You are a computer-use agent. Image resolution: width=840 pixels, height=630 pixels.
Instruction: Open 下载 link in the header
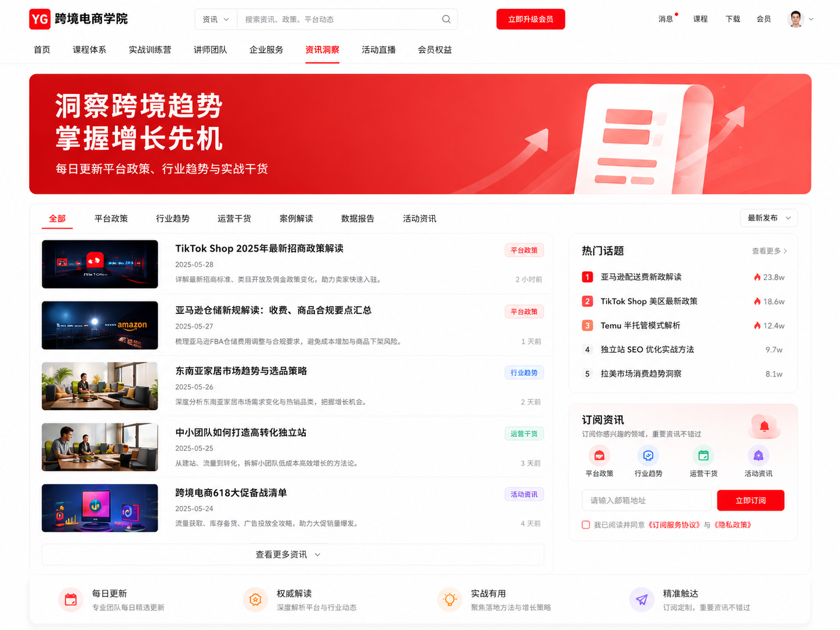pos(733,19)
